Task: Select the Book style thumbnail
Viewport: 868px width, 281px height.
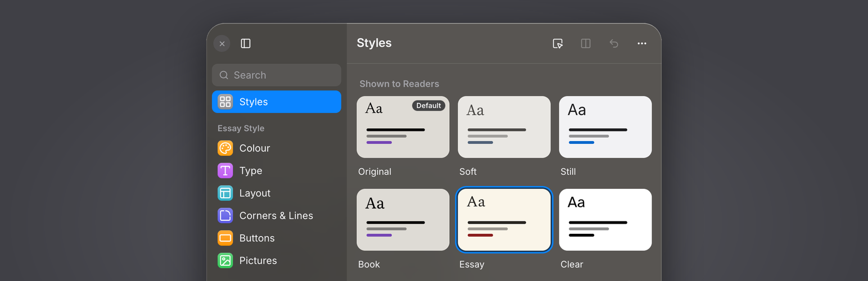Action: pyautogui.click(x=403, y=220)
